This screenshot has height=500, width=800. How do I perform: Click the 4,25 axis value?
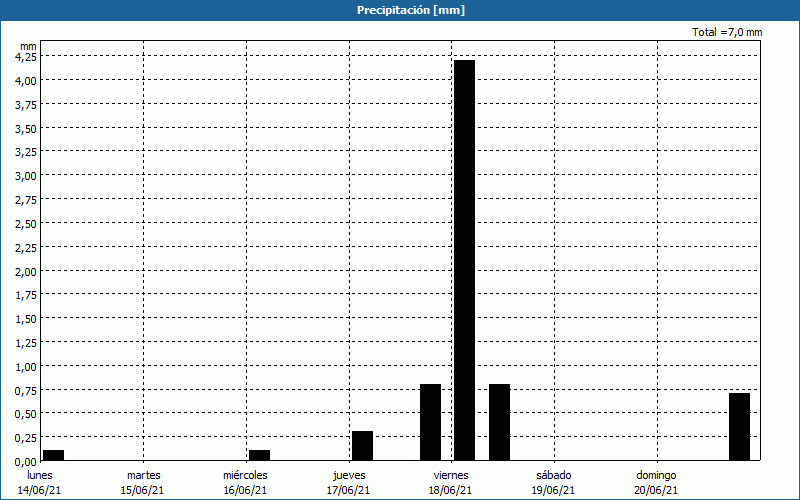[26, 57]
